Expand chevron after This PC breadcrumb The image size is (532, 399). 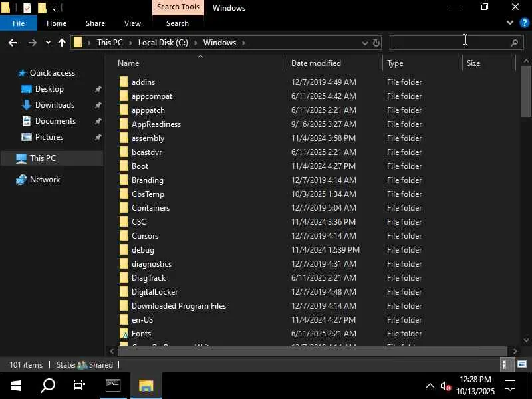pos(130,43)
